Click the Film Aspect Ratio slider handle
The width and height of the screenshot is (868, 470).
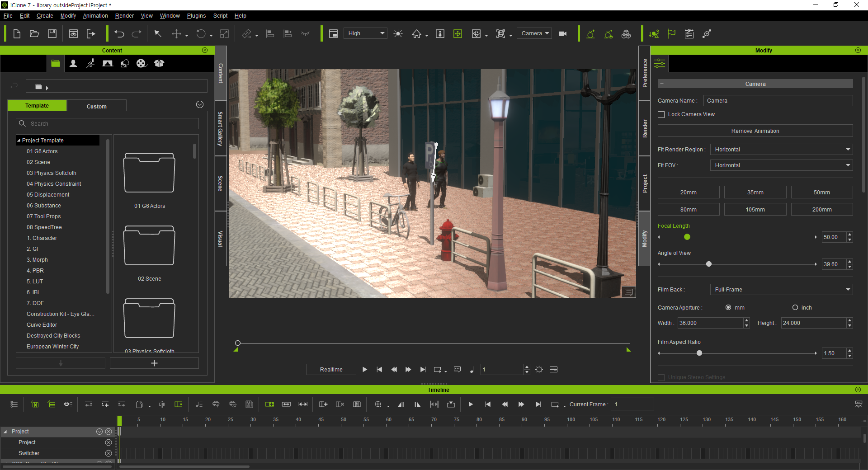point(699,353)
